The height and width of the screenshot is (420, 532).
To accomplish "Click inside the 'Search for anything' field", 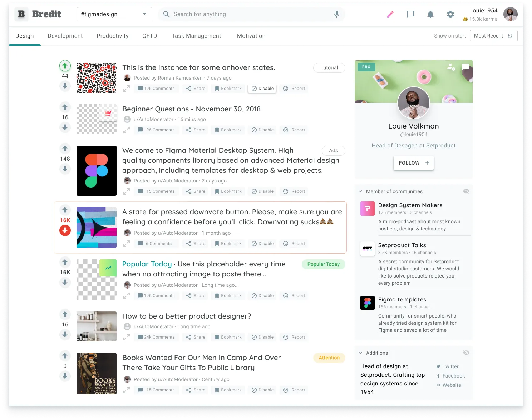I will 232,14.
